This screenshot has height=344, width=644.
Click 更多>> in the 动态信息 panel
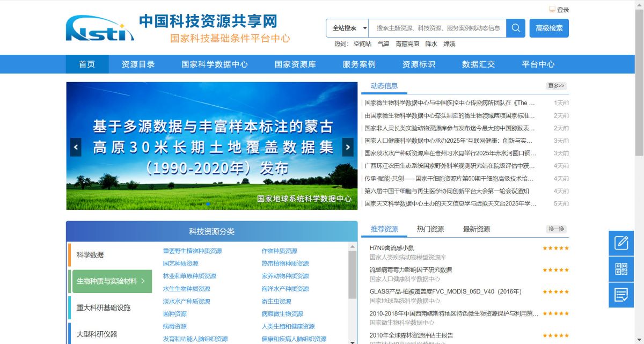pos(556,86)
